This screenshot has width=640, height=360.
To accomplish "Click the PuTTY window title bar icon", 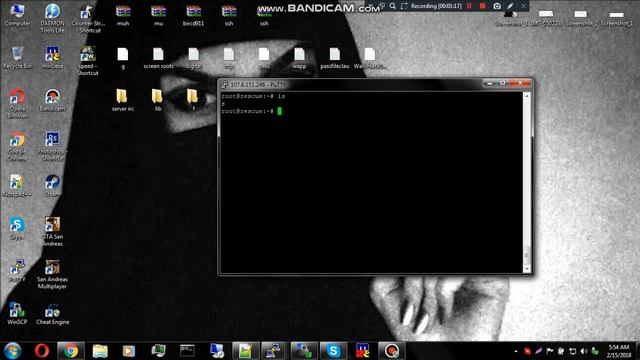I will [x=224, y=84].
